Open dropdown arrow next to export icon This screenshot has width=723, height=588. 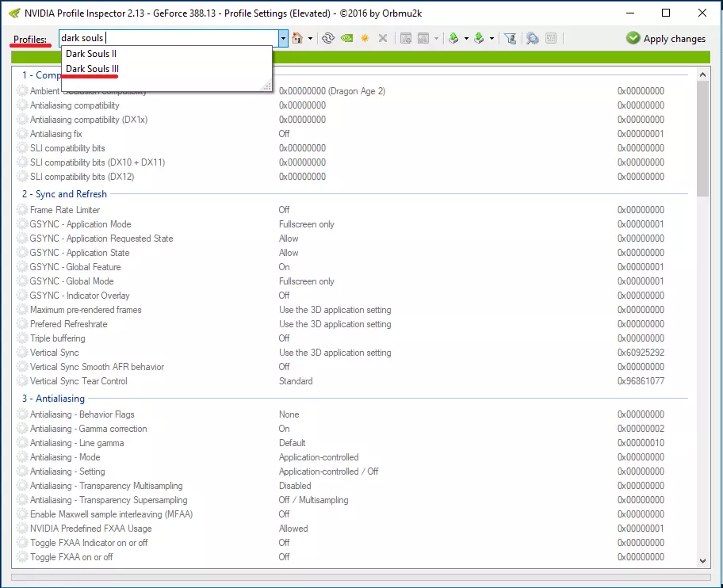pos(466,38)
